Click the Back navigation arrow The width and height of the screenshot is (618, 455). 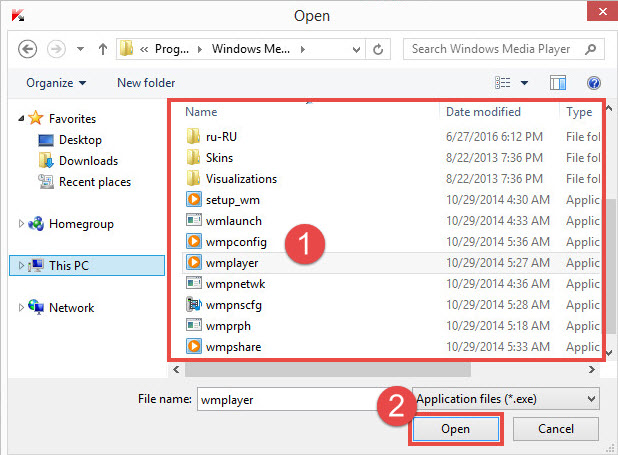pos(28,49)
